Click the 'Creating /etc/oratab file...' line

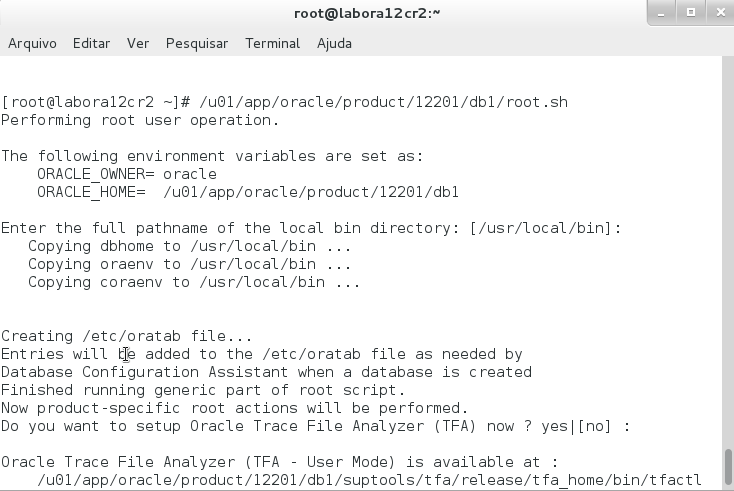(127, 336)
